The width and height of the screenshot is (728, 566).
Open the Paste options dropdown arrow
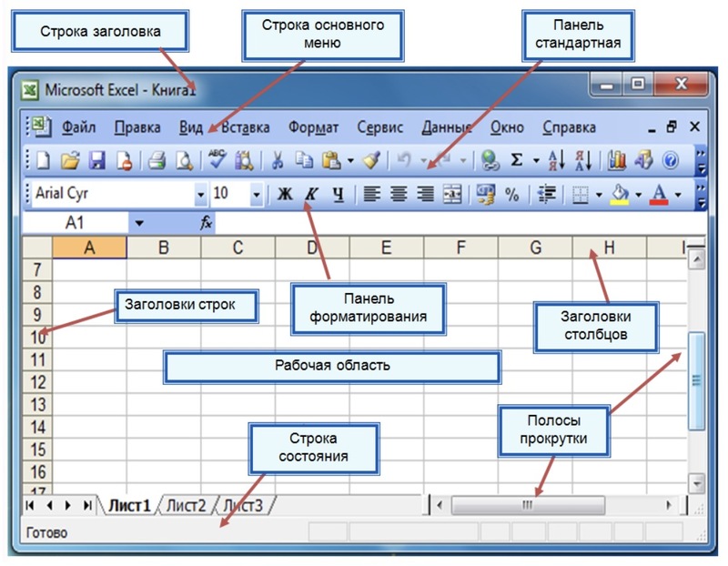pos(350,161)
